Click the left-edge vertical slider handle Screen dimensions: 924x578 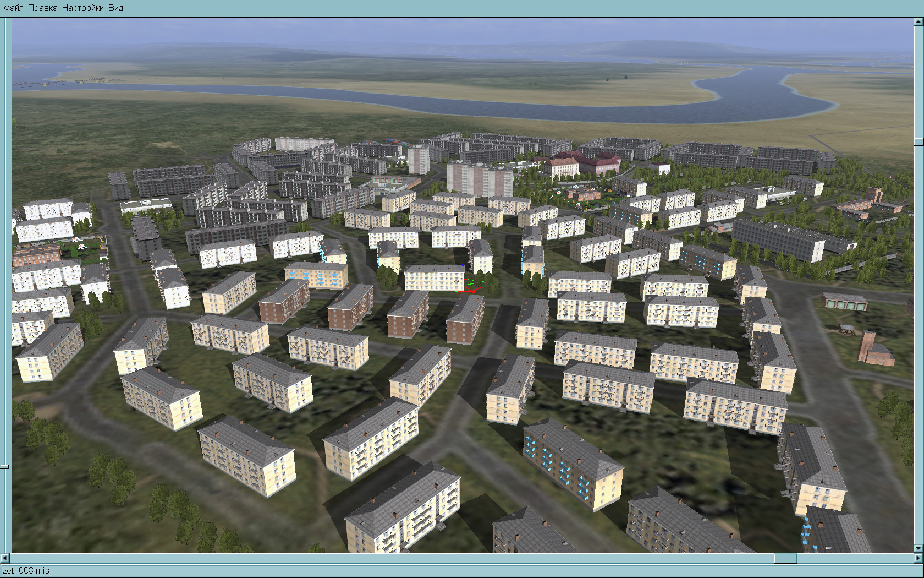(4, 467)
